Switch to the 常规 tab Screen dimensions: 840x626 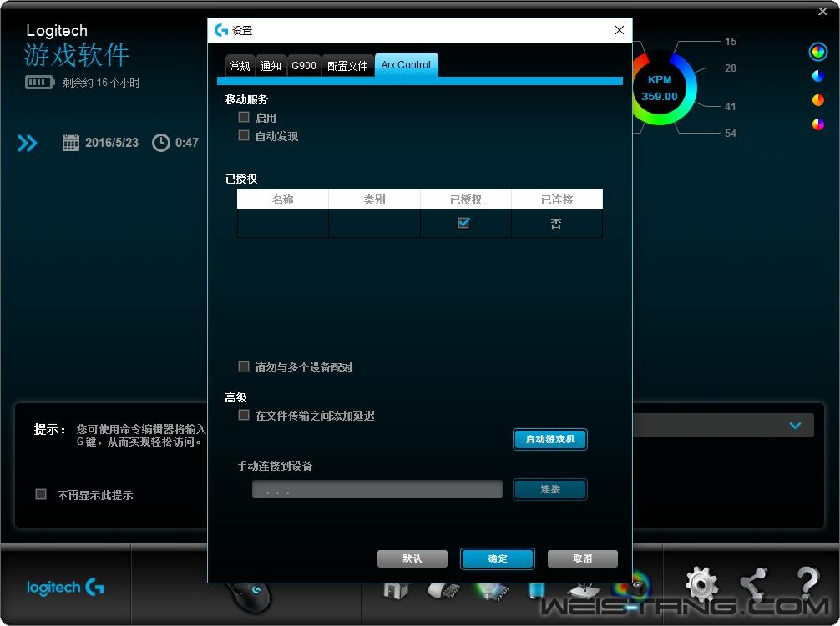(240, 66)
